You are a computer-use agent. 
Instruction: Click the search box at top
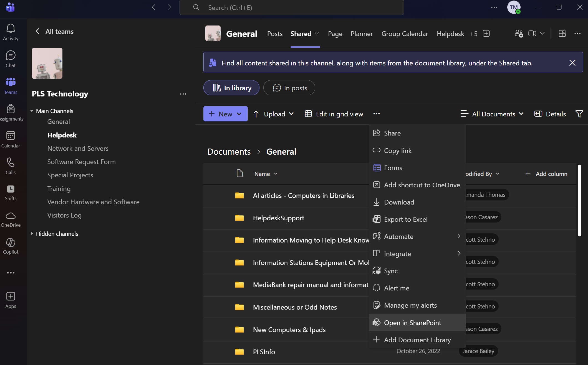tap(291, 7)
